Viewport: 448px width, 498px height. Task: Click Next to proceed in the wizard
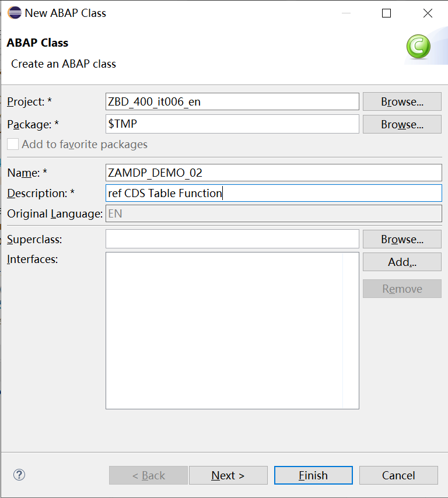228,475
